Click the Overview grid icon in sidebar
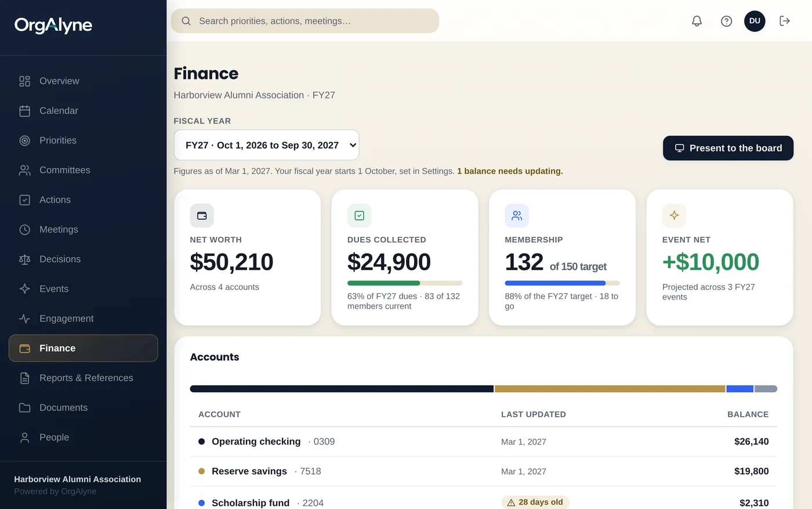This screenshot has height=509, width=812. coord(24,81)
